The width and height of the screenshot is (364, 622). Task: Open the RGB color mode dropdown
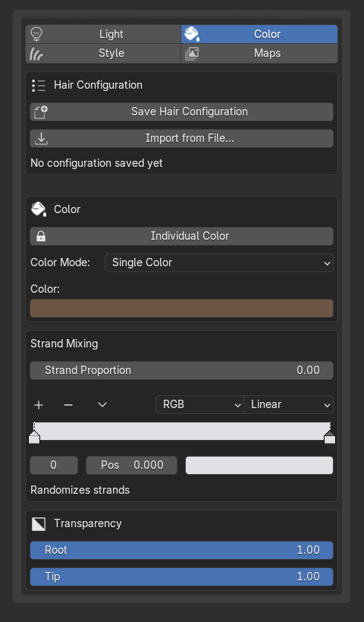199,404
